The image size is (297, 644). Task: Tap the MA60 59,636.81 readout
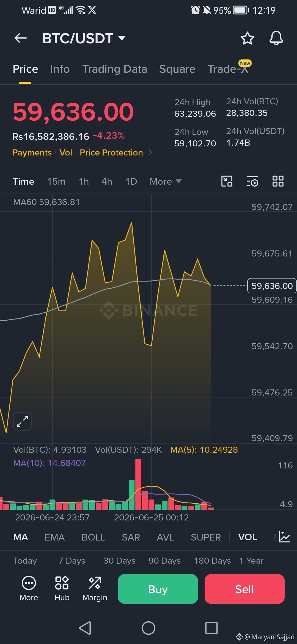[x=46, y=202]
